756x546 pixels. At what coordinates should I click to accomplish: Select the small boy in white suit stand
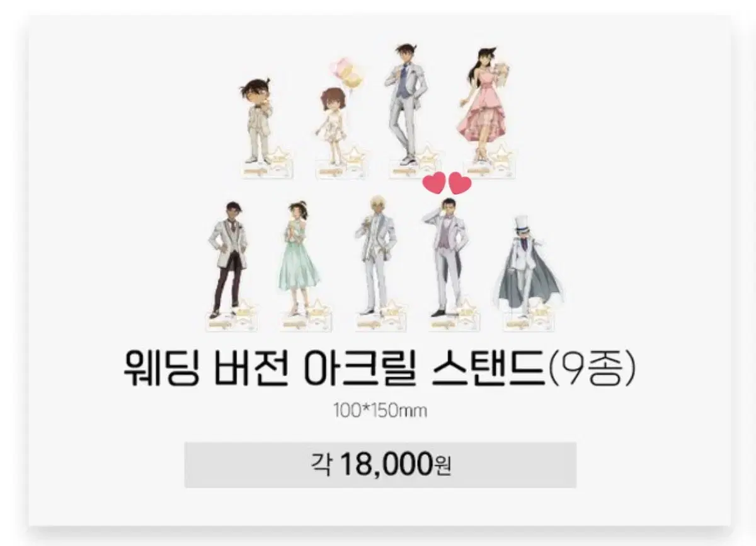click(x=260, y=125)
